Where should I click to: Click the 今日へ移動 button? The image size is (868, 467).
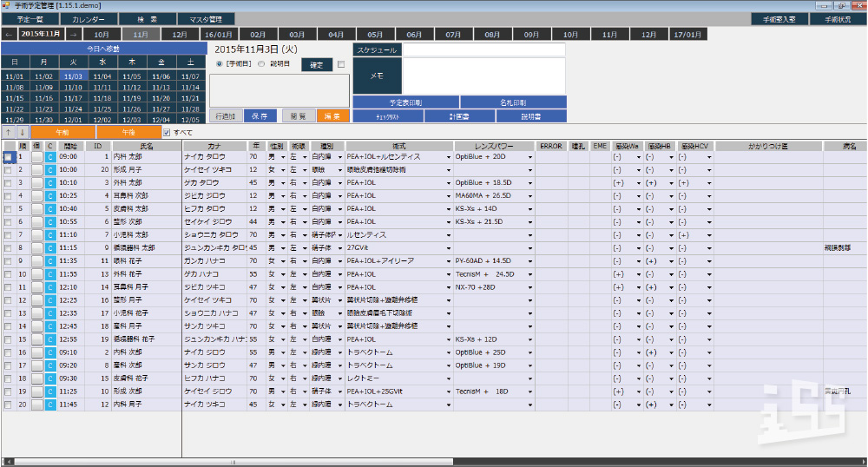[x=103, y=49]
